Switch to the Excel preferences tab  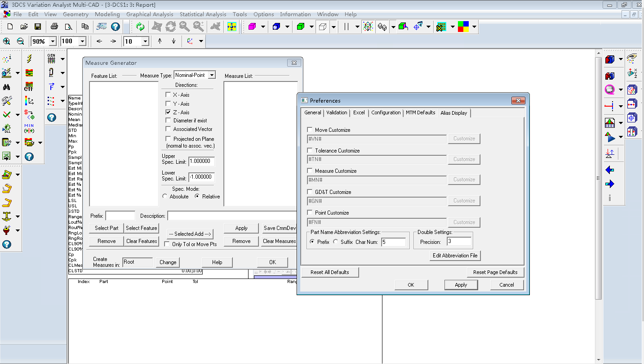[359, 112]
